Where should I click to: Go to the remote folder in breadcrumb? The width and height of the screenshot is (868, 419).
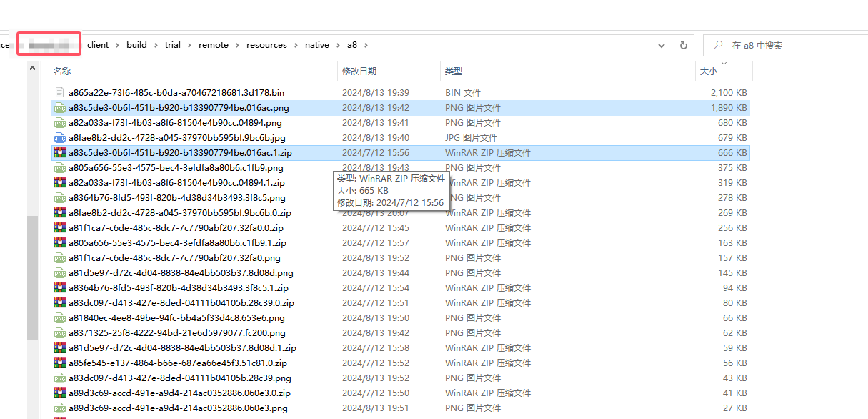[x=214, y=45]
